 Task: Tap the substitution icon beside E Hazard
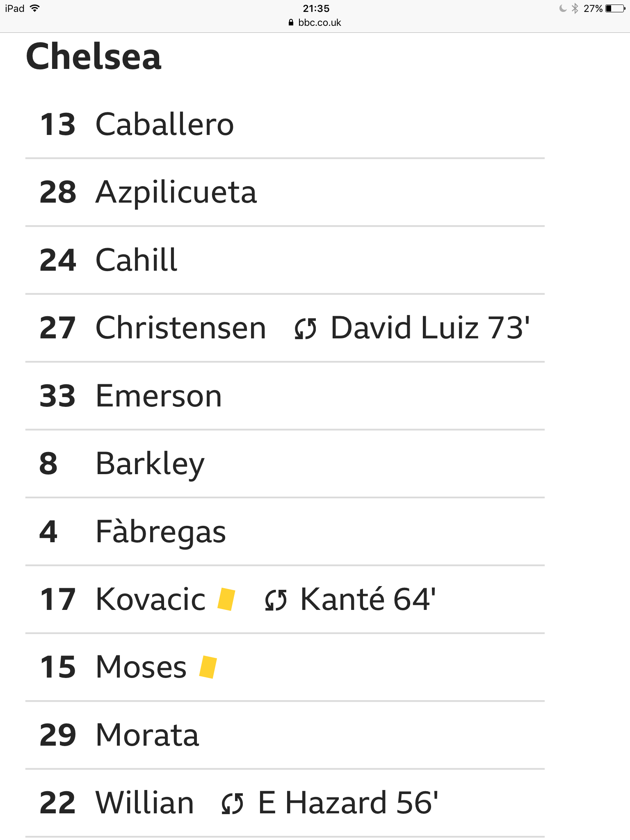coord(233,803)
